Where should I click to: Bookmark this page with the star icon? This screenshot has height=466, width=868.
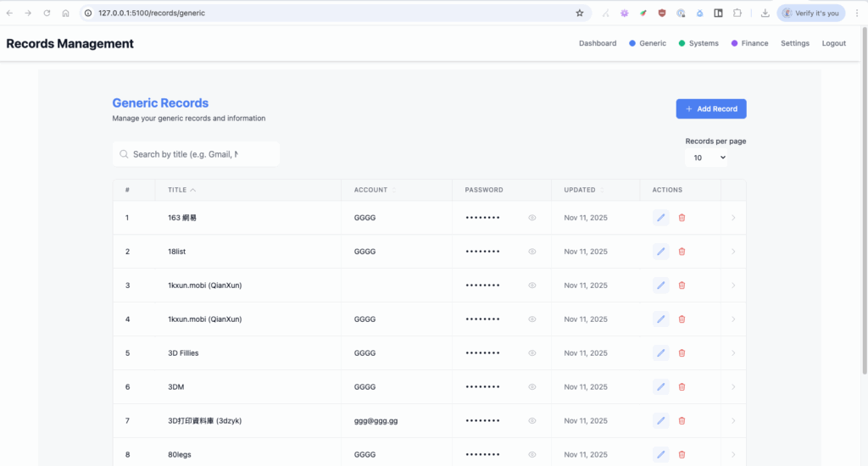coord(580,14)
